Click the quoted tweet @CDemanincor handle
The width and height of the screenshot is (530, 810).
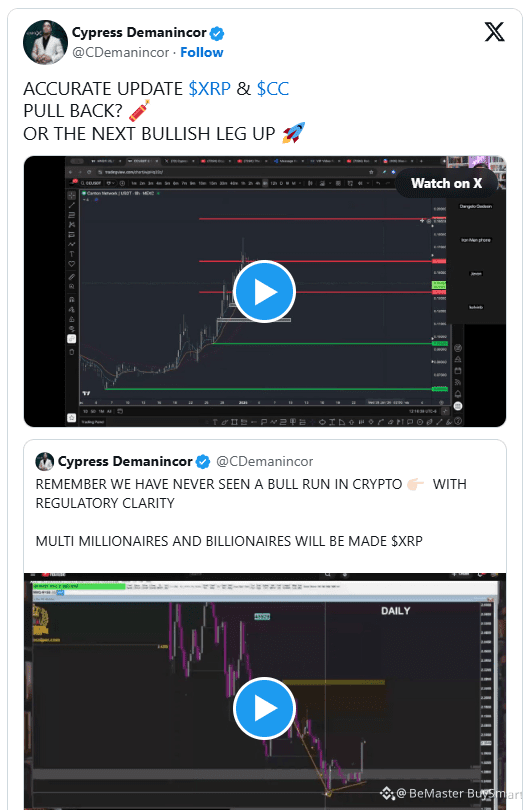(264, 461)
